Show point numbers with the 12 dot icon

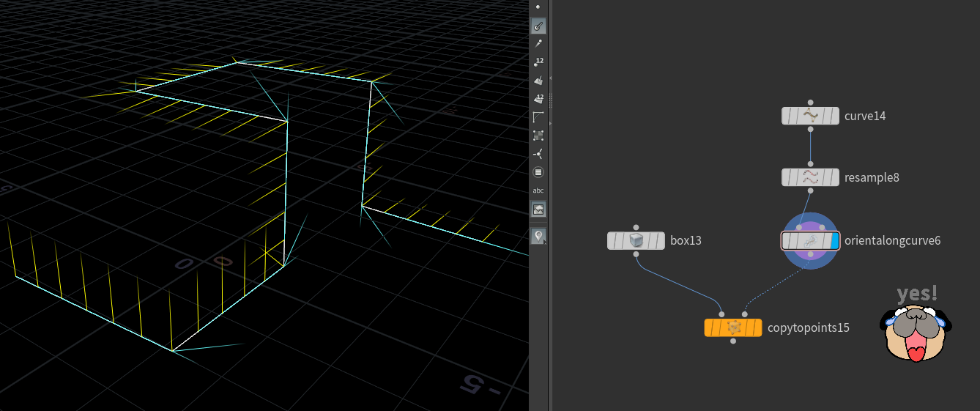pos(538,62)
